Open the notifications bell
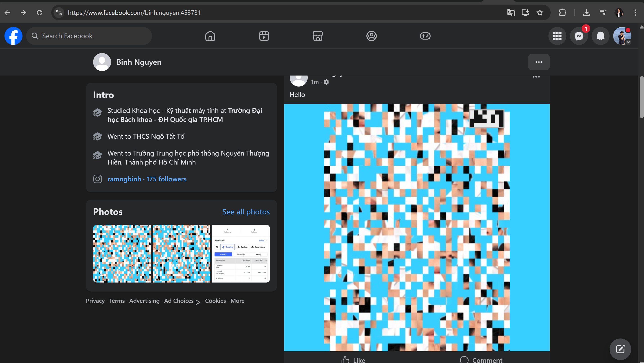 pos(600,36)
